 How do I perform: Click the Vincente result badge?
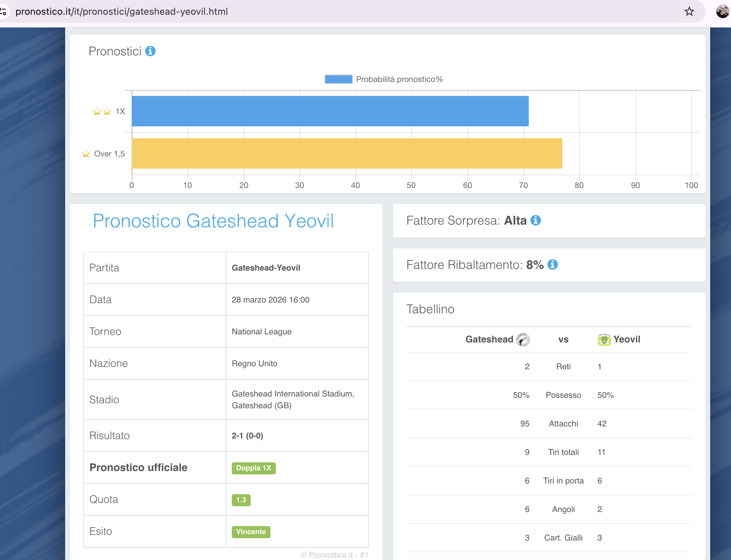[x=251, y=532]
